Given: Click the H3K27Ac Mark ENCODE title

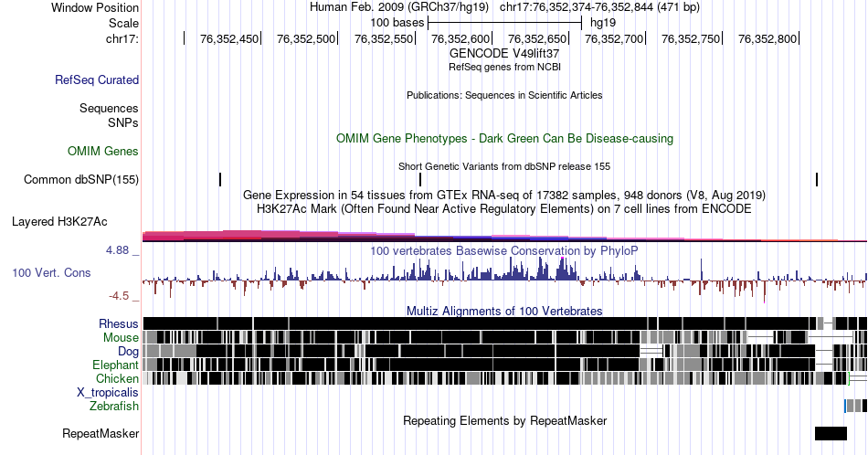Looking at the screenshot, I should click(504, 208).
